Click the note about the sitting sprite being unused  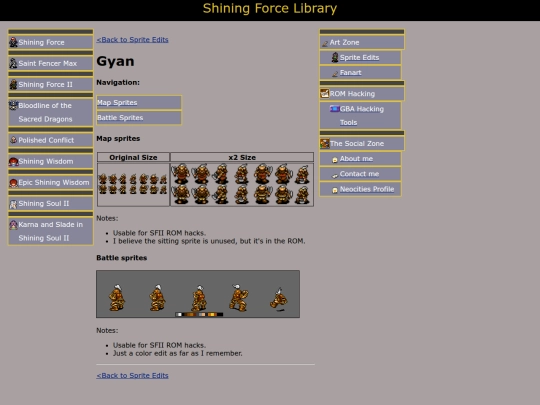(209, 241)
